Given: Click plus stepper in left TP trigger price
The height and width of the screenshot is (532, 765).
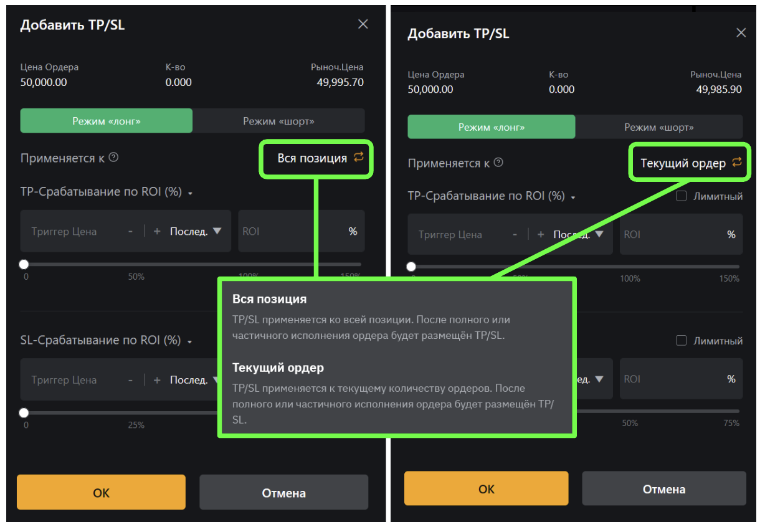Looking at the screenshot, I should click(x=157, y=231).
